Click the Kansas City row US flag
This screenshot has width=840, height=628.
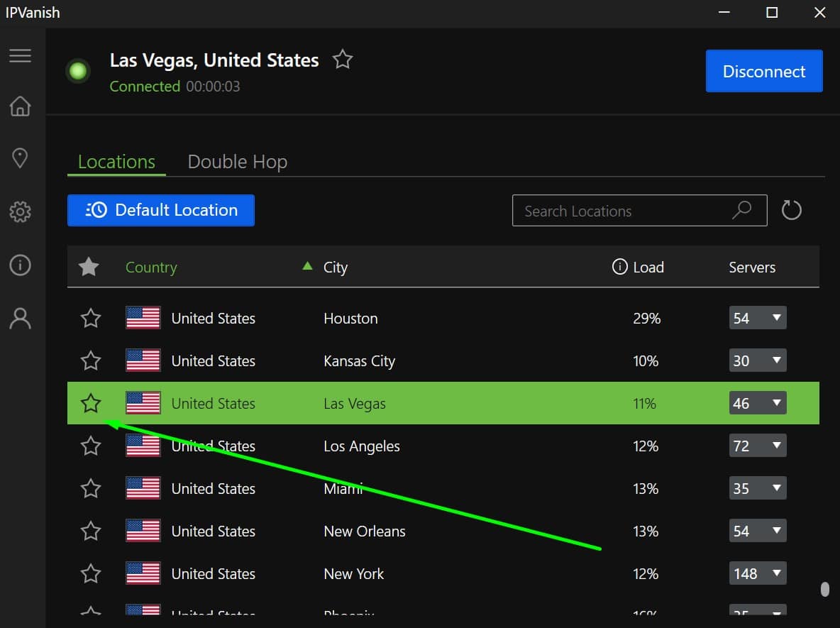coord(143,360)
